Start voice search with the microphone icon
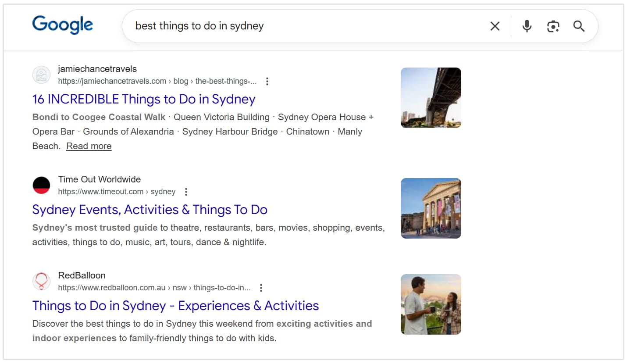627x364 pixels. [x=526, y=26]
